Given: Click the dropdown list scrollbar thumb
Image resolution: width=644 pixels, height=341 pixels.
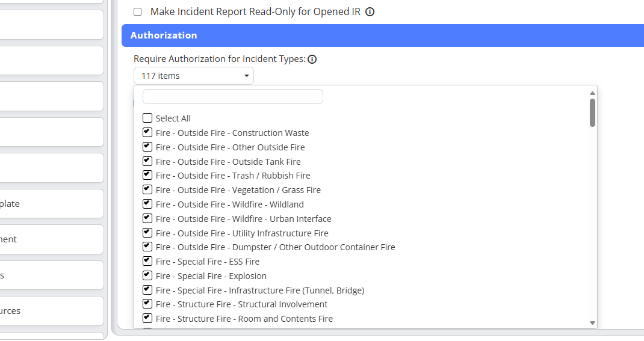Looking at the screenshot, I should click(x=592, y=112).
